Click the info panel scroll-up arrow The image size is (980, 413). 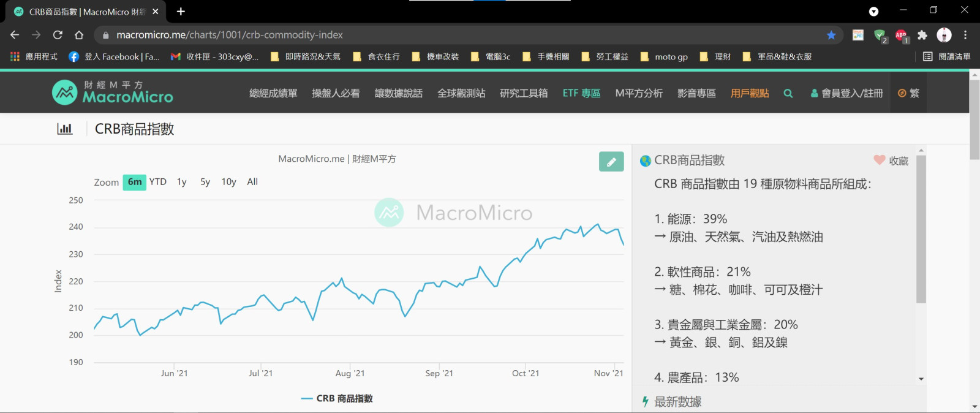click(921, 150)
